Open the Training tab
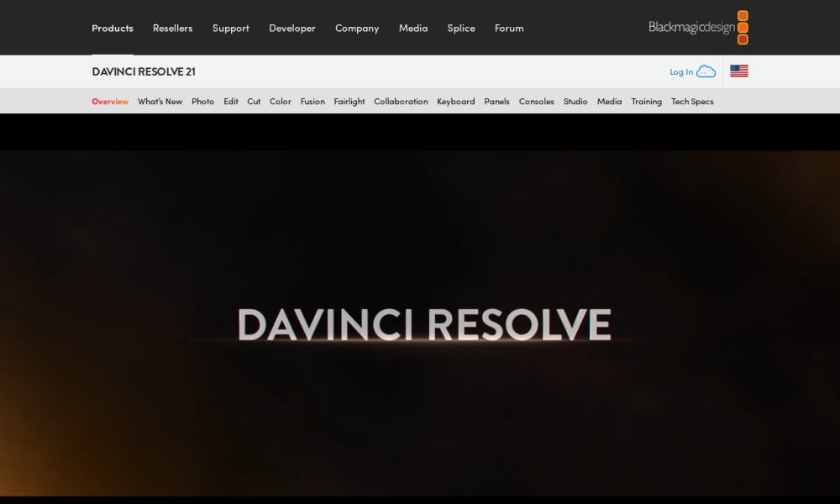The height and width of the screenshot is (504, 840). (646, 102)
